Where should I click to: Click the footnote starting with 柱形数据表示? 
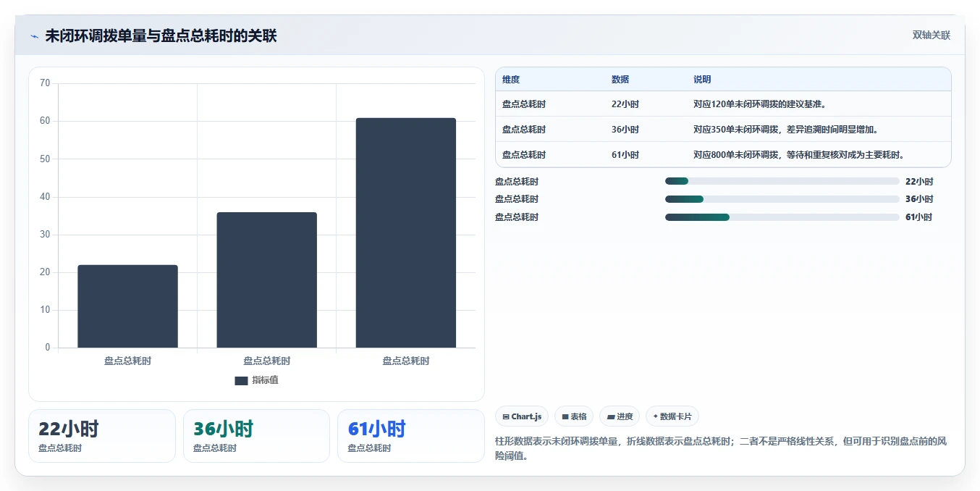click(x=720, y=448)
